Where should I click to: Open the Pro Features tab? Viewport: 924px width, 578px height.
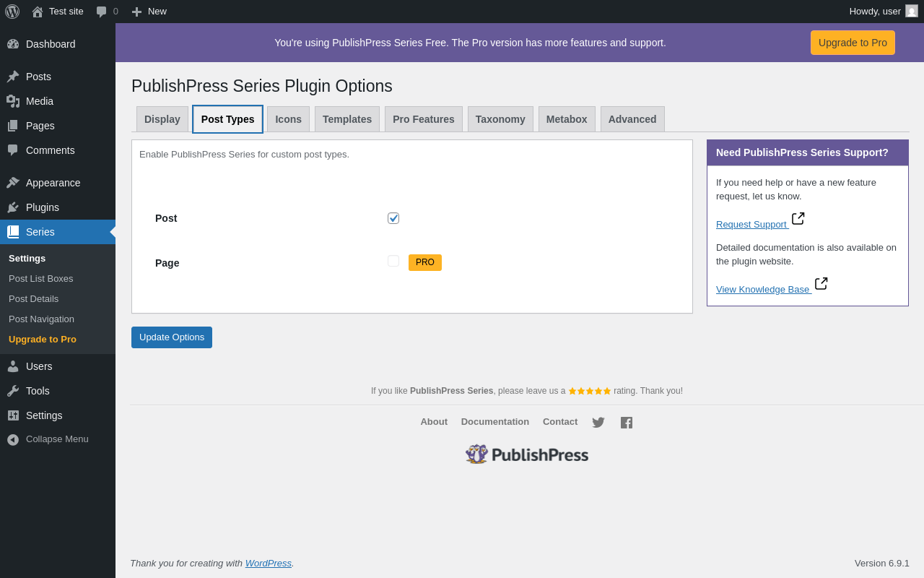pos(424,119)
